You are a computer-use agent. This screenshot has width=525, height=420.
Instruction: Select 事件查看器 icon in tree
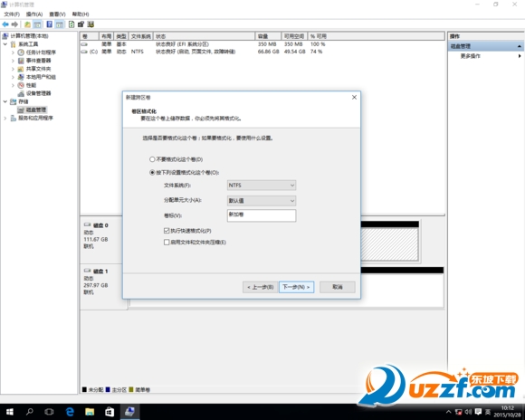21,61
